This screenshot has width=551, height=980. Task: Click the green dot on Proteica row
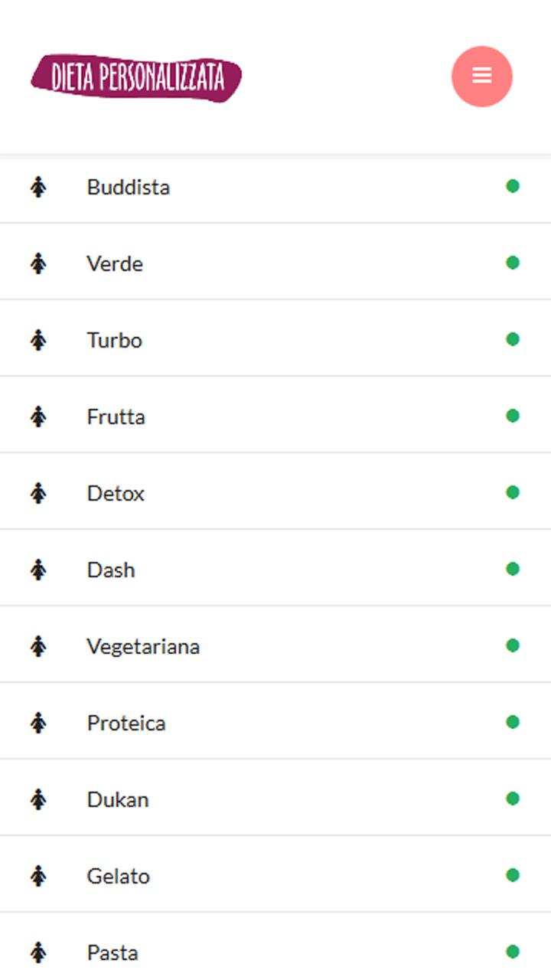click(513, 722)
